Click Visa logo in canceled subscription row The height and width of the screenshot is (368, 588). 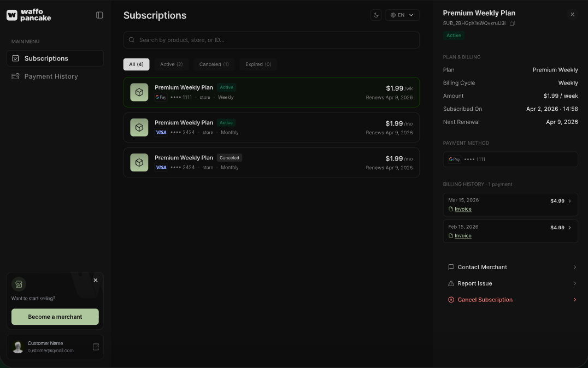click(161, 168)
